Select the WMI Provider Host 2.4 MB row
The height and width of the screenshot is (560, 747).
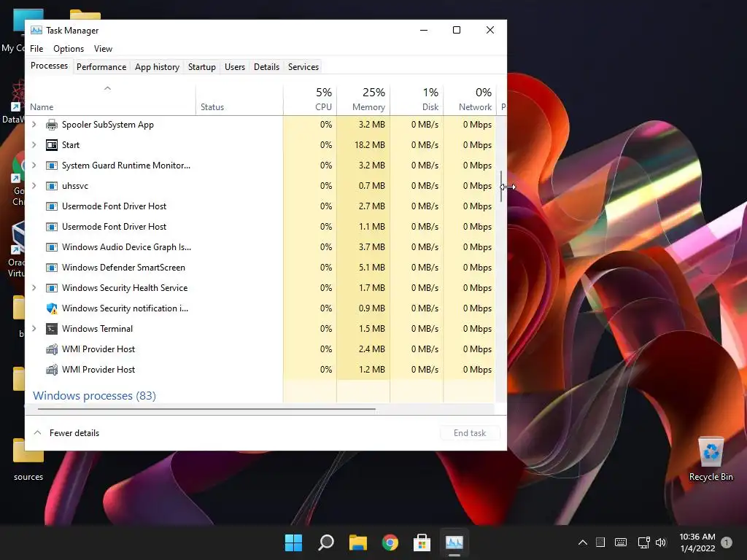[260, 349]
